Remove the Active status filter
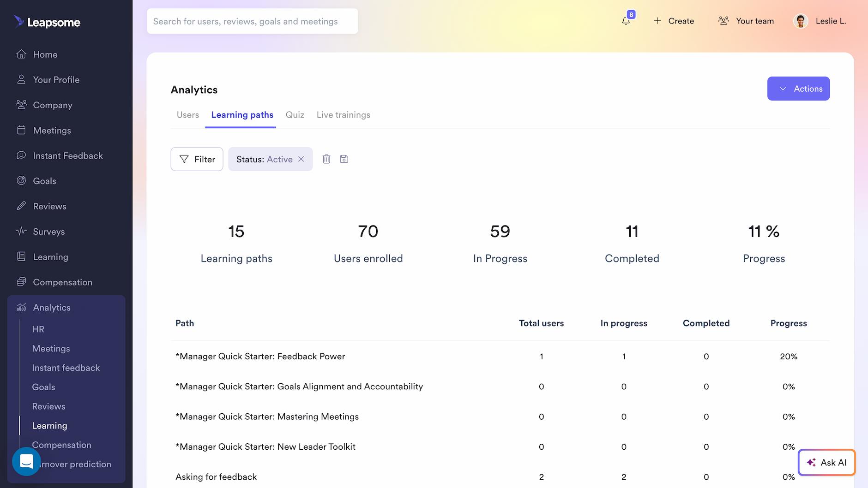868x488 pixels. 301,159
